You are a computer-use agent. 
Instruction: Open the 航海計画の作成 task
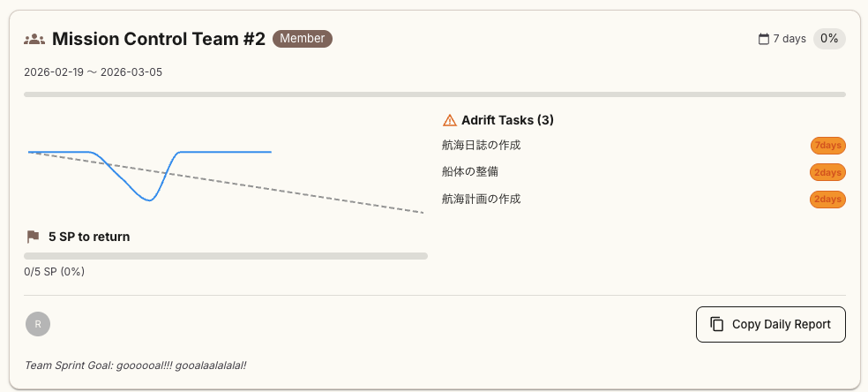coord(482,199)
